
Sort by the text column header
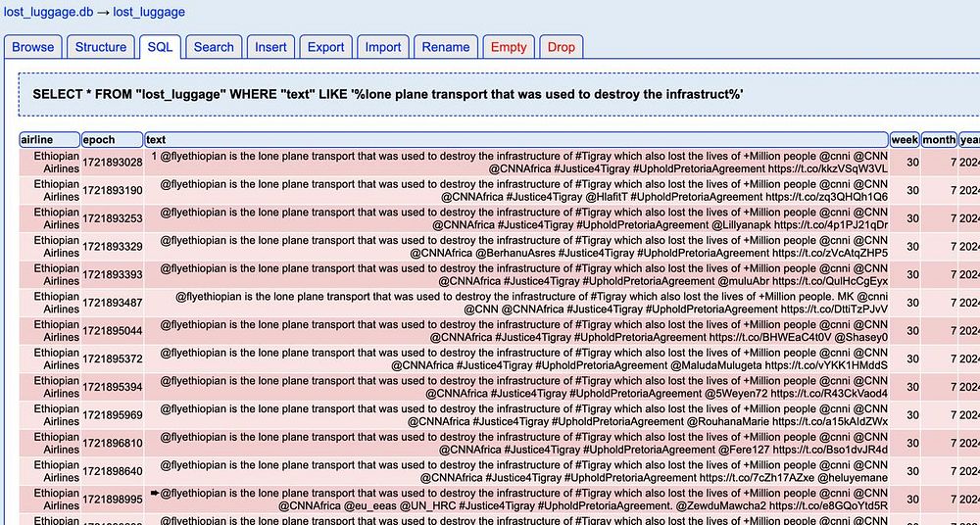(x=516, y=140)
